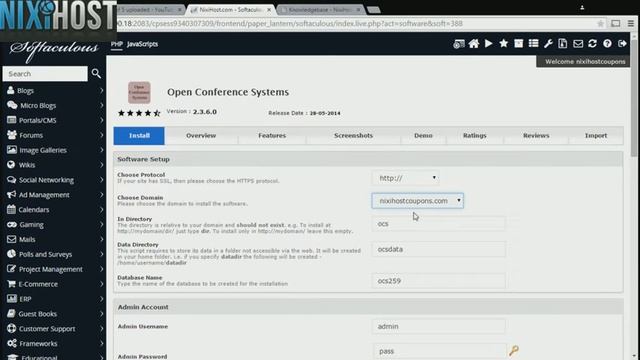The image size is (640, 360).
Task: Open the ratings star icon in toolbar
Action: (x=504, y=43)
